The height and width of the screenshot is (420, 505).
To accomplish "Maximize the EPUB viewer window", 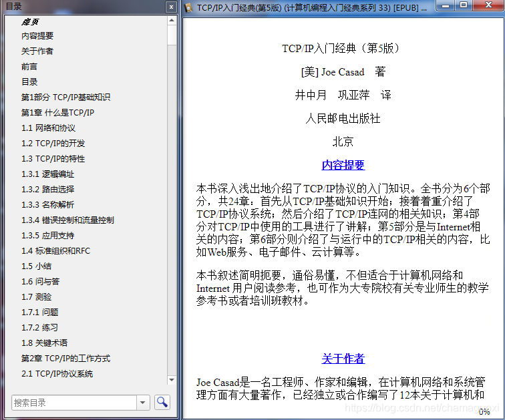I will coord(464,5).
